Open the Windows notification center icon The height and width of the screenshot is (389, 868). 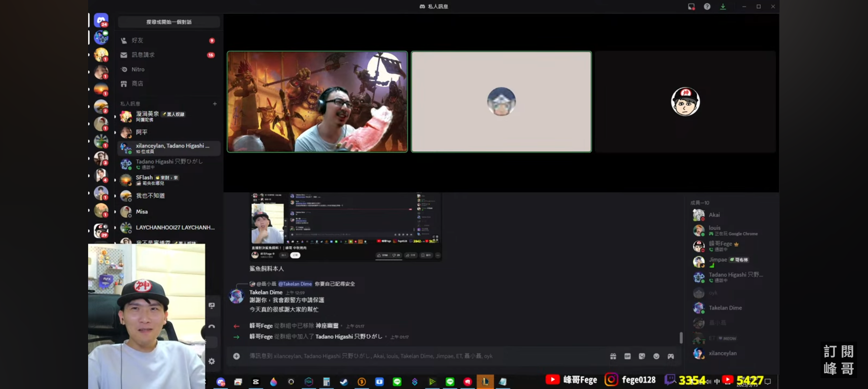coord(768,381)
